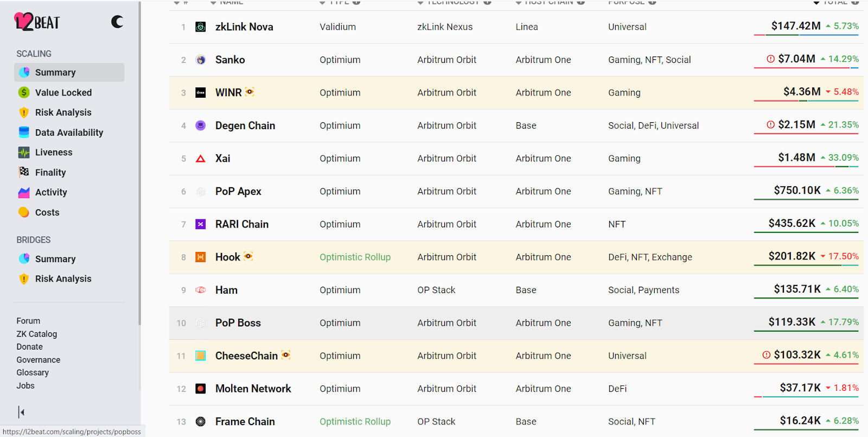
Task: Click the Liveness pulse icon
Action: pos(24,153)
